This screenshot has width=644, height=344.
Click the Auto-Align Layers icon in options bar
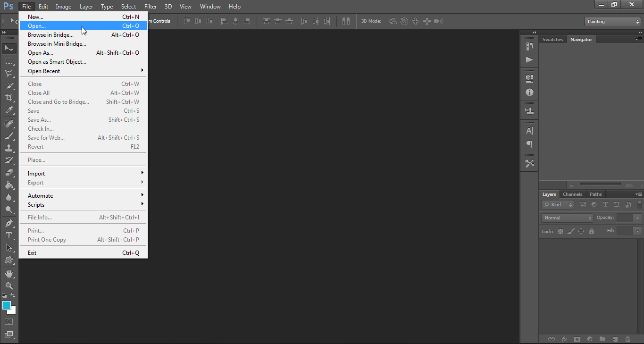tap(346, 21)
